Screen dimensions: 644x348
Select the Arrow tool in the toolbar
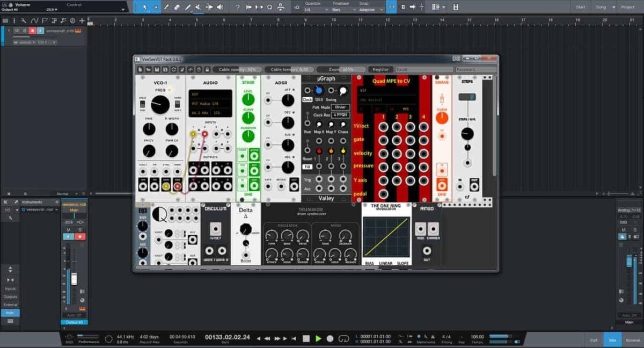click(x=145, y=6)
